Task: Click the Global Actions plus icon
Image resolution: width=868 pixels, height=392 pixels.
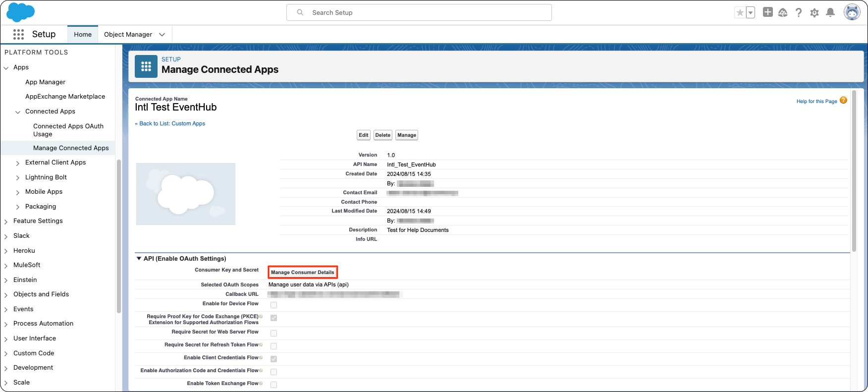Action: 767,12
